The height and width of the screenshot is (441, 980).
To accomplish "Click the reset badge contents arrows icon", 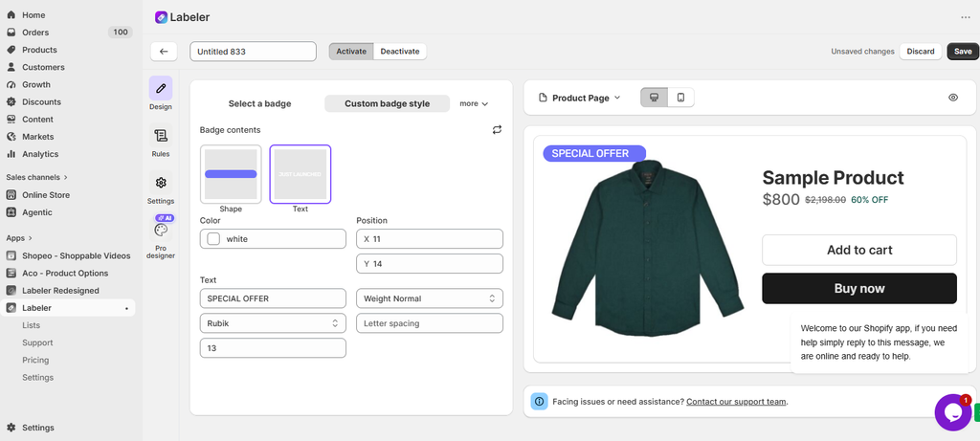I will tap(497, 129).
